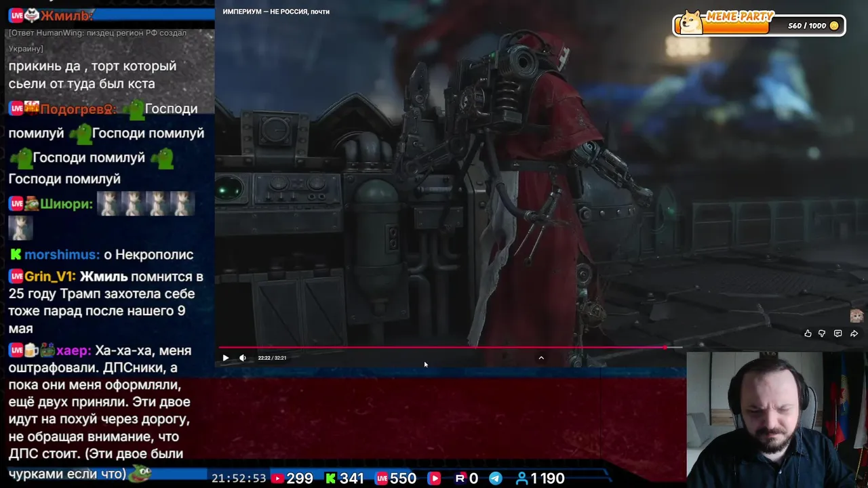Click the 560 / 1000 coin counter
Screen dimensions: 868x488
(807, 26)
